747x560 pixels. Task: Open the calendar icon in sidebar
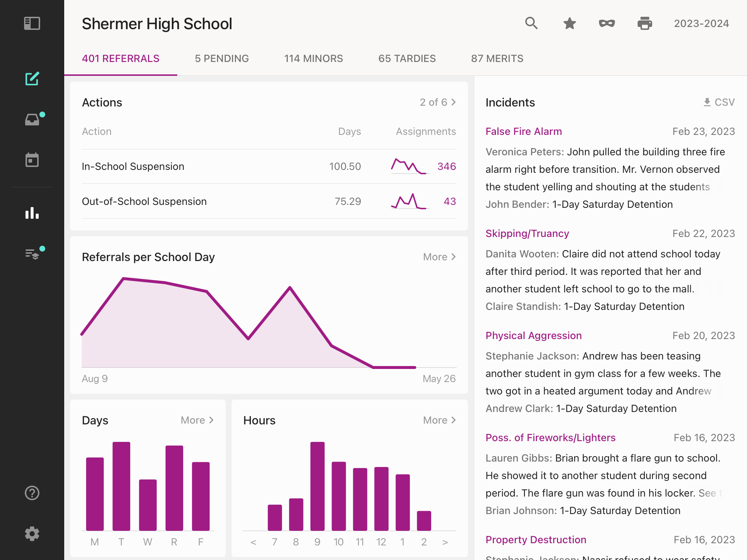pyautogui.click(x=32, y=160)
